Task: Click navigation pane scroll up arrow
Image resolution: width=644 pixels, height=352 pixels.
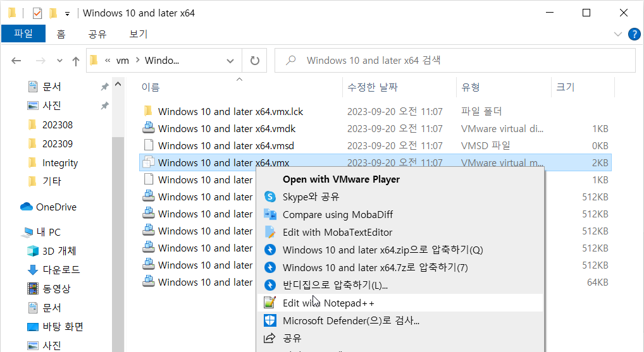Action: coord(118,84)
